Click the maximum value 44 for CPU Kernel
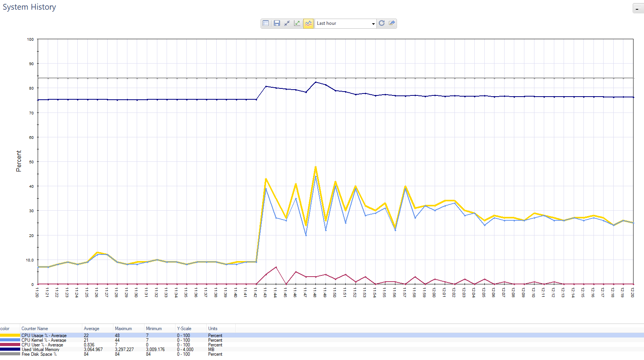The width and height of the screenshot is (644, 360). [x=117, y=340]
